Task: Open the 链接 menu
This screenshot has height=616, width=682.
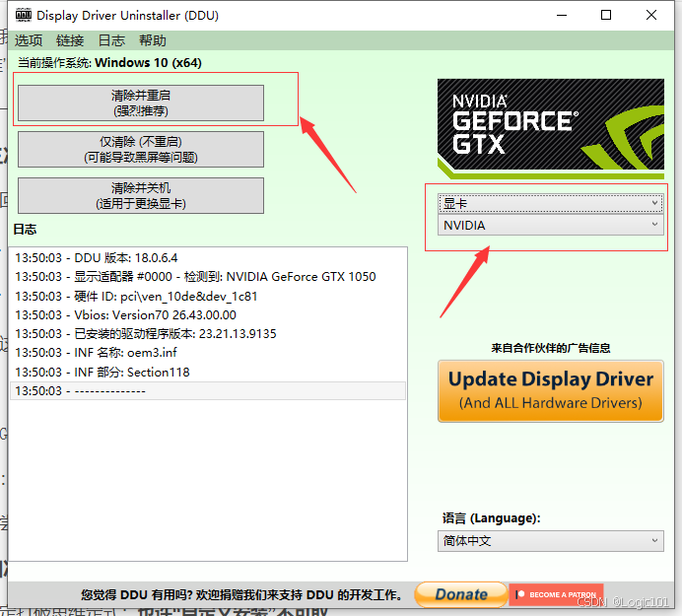Action: coord(70,40)
